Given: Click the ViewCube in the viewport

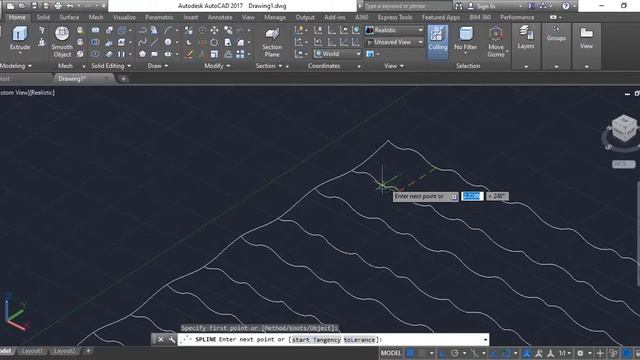Looking at the screenshot, I should click(x=624, y=129).
